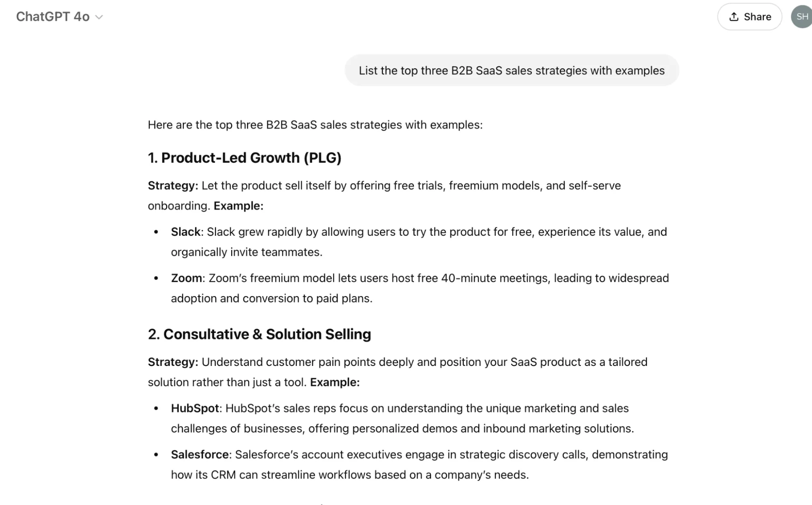Click 'Example:' label after 'onboarding.'

pyautogui.click(x=238, y=206)
